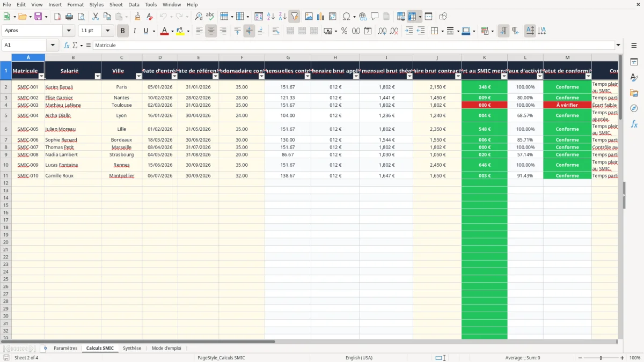This screenshot has width=644, height=362.
Task: Open the sidebar Functions panel
Action: click(634, 124)
